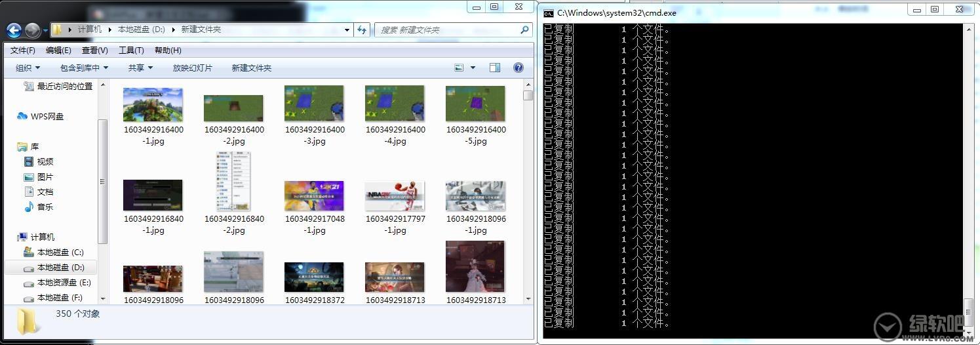The height and width of the screenshot is (345, 980).
Task: Click the 放映幻灯片 slideshow button
Action: pos(192,68)
